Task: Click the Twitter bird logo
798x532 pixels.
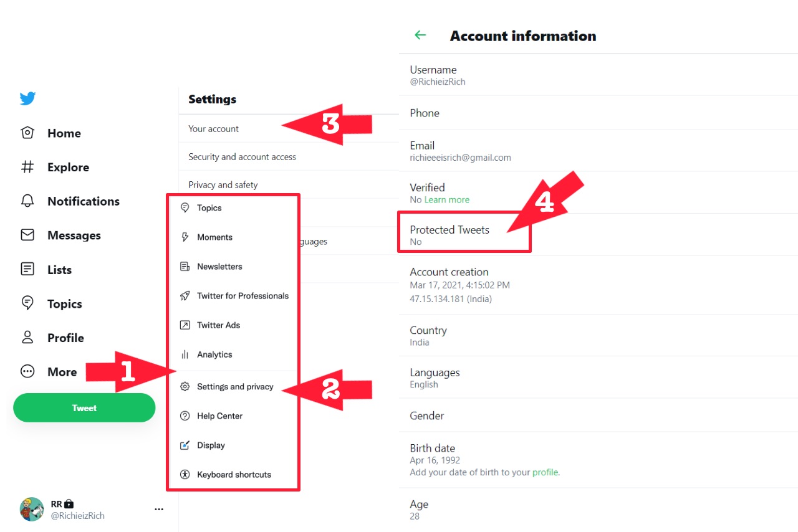Action: [x=27, y=98]
